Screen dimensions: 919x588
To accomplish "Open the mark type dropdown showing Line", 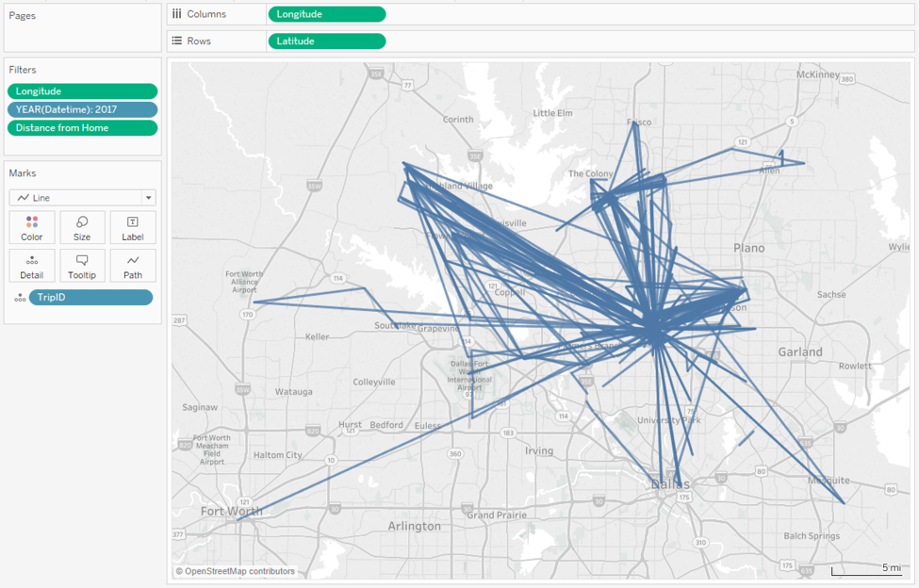I will click(147, 197).
